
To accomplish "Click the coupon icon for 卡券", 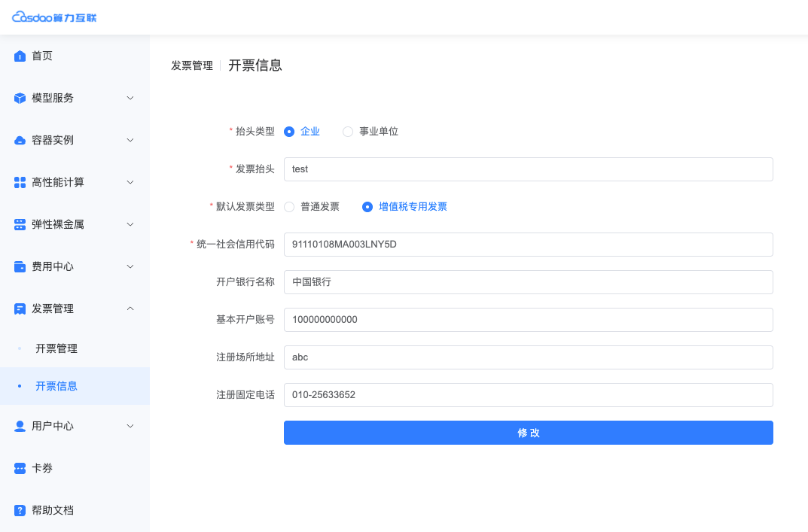I will click(x=20, y=468).
